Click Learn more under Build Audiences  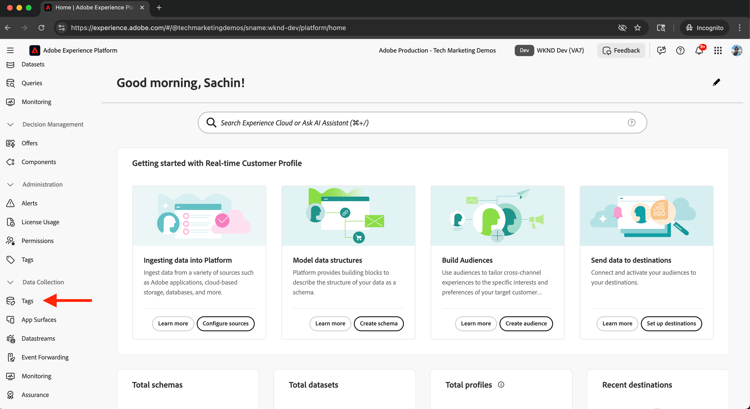[475, 323]
